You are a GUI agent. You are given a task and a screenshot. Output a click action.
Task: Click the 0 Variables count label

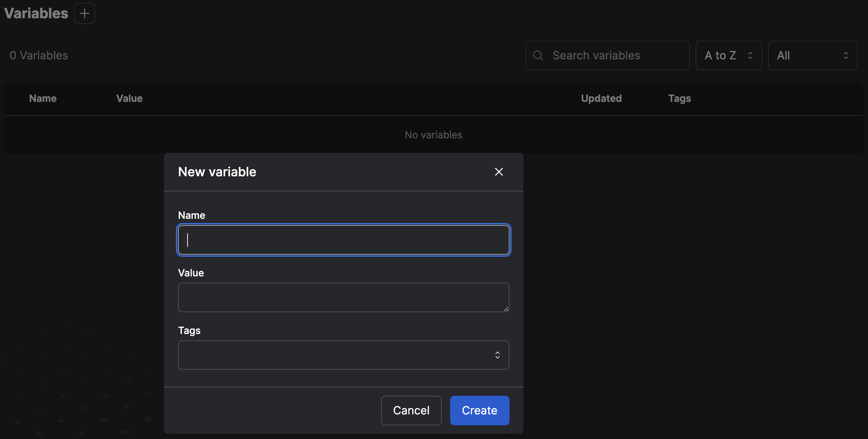[39, 55]
